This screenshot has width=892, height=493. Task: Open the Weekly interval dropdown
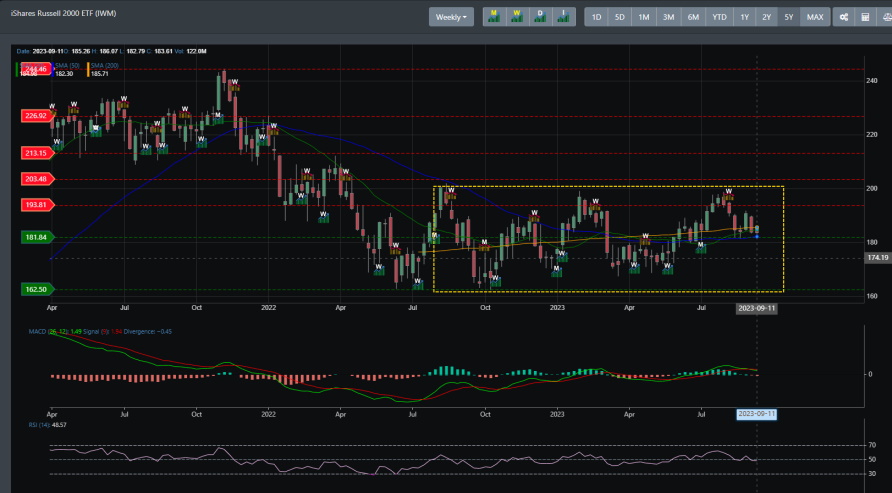pos(451,17)
